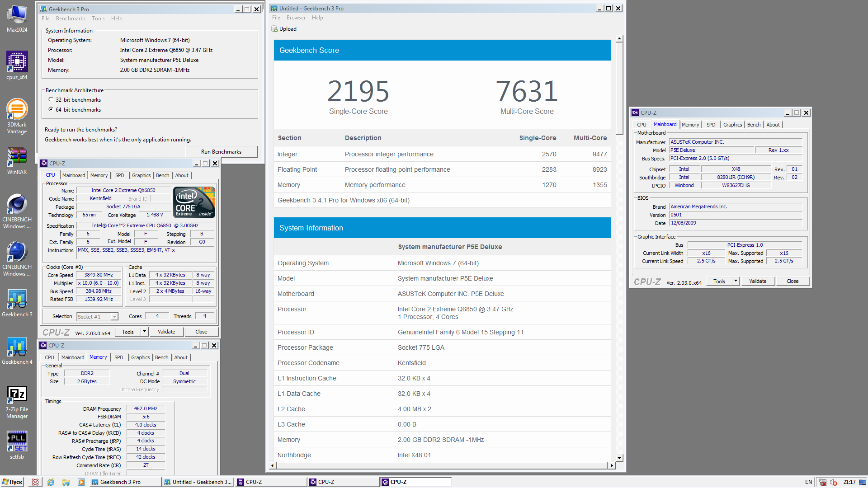Click the Run Benchmarks button

pos(222,152)
